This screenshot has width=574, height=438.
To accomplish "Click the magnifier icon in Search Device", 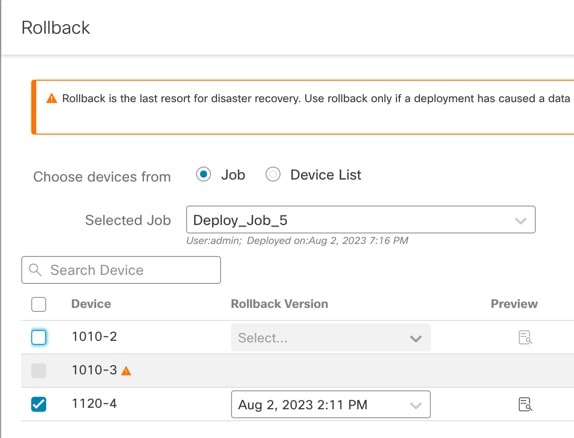I will click(35, 270).
